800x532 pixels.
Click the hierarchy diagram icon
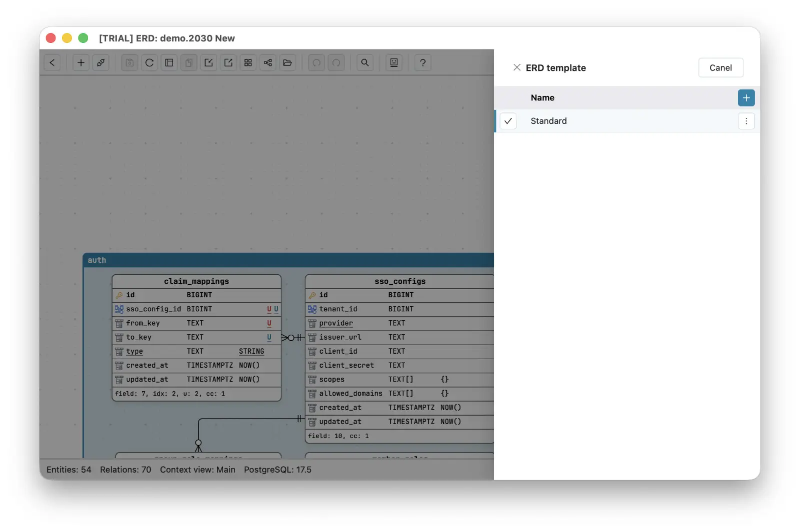point(268,63)
